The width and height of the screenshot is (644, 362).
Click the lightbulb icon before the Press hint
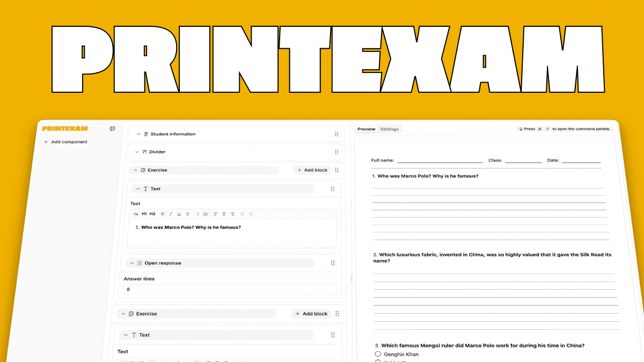[x=521, y=129]
